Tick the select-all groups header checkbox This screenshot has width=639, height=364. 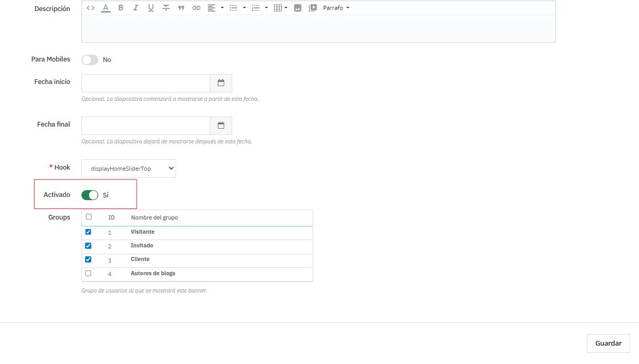coord(88,217)
